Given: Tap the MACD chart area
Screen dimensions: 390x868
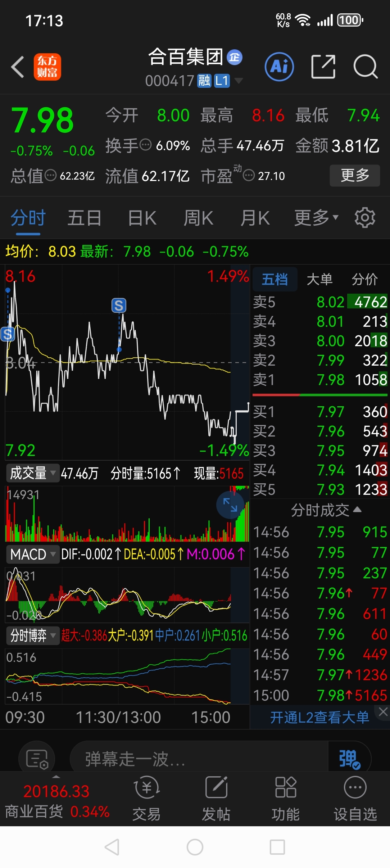Looking at the screenshot, I should [x=127, y=595].
